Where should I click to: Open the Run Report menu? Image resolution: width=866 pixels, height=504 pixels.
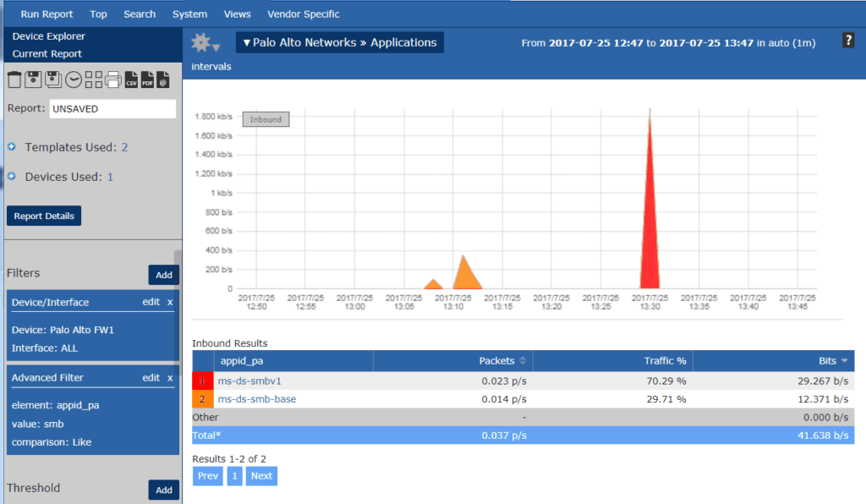pos(47,14)
